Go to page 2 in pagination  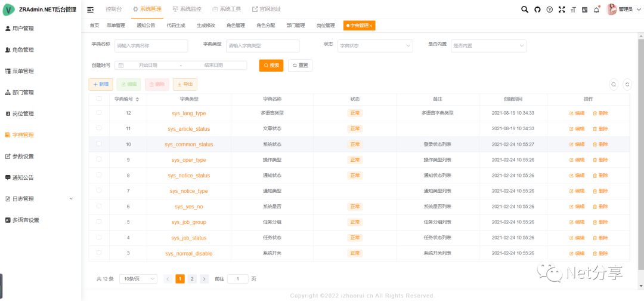point(192,279)
